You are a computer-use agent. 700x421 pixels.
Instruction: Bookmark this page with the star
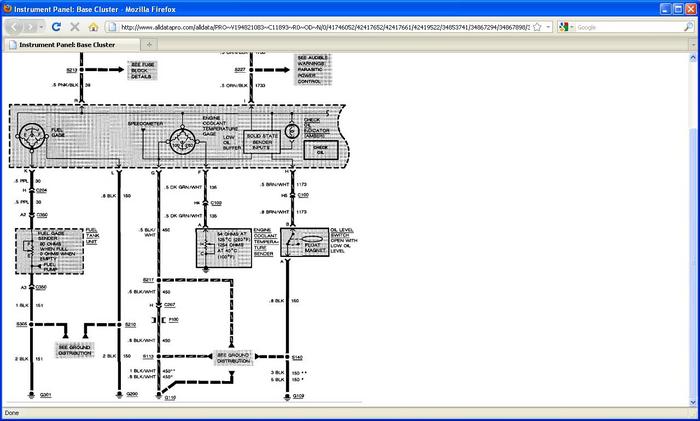537,27
